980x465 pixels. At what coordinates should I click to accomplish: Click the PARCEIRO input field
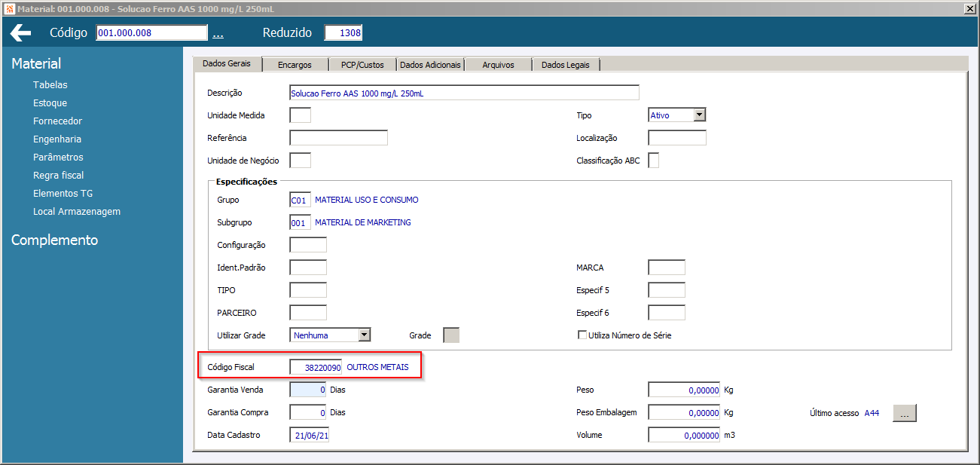pyautogui.click(x=308, y=313)
